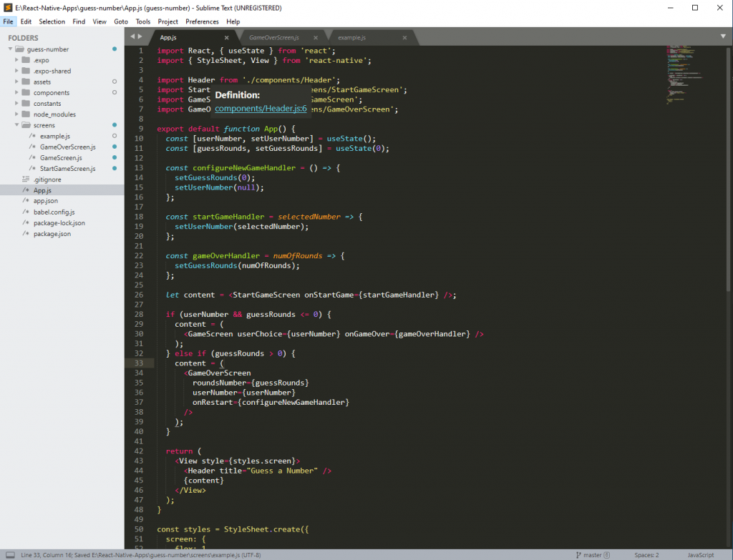The image size is (733, 560).
Task: Open the Edit menu
Action: pyautogui.click(x=26, y=21)
